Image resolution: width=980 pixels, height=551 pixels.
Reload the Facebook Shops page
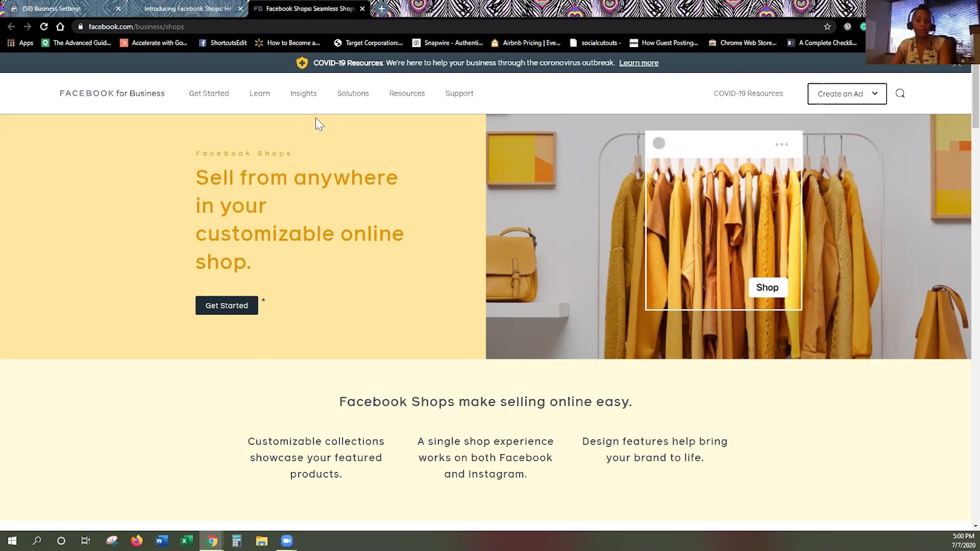[x=43, y=26]
